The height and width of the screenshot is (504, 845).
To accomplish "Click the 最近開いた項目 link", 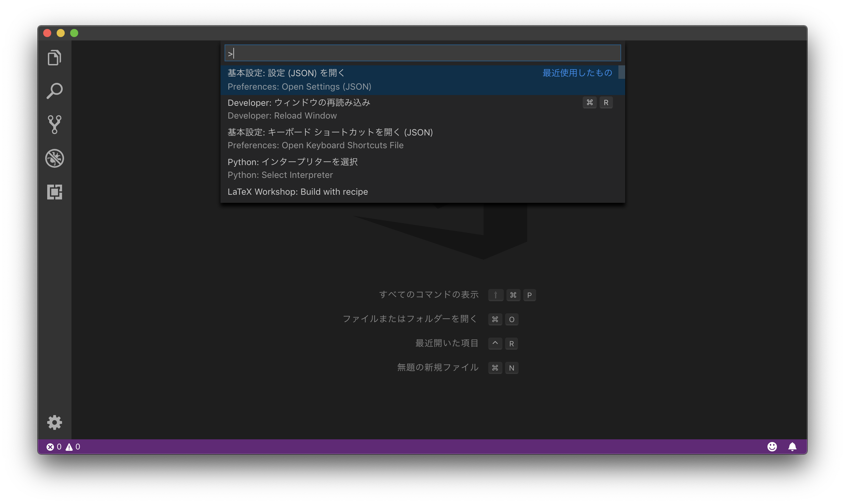I will [x=447, y=343].
